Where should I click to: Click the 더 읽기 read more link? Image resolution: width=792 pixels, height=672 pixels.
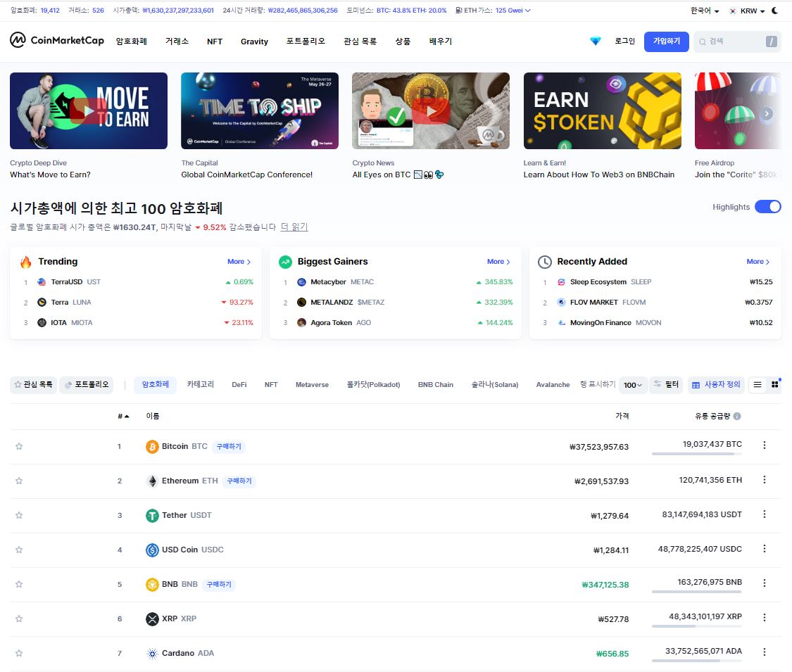click(294, 227)
